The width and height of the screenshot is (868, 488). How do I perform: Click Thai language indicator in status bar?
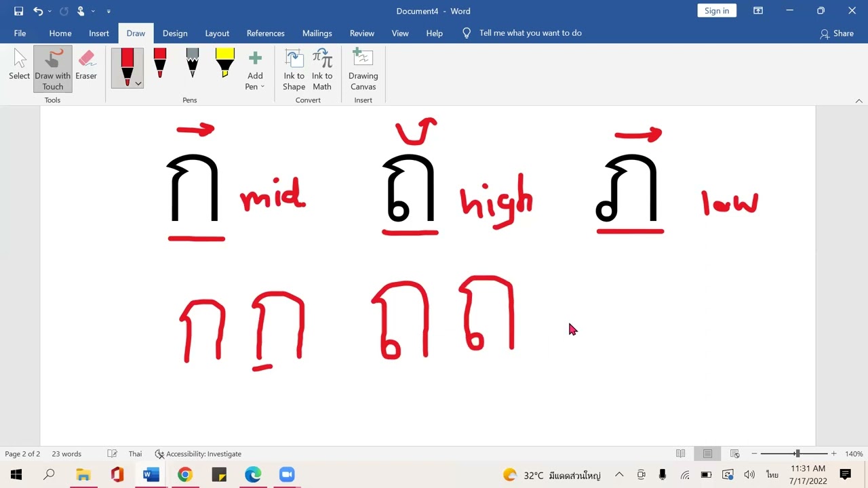(x=136, y=454)
